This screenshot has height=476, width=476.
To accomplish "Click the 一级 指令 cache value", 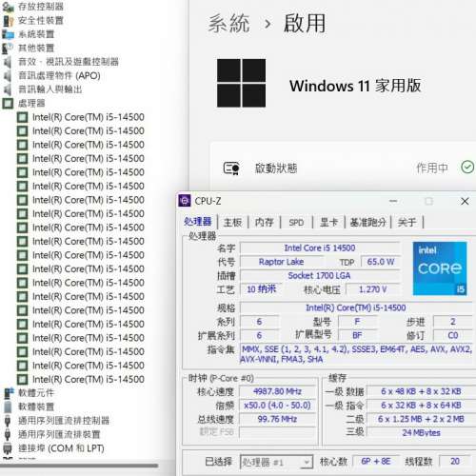I will tap(421, 406).
